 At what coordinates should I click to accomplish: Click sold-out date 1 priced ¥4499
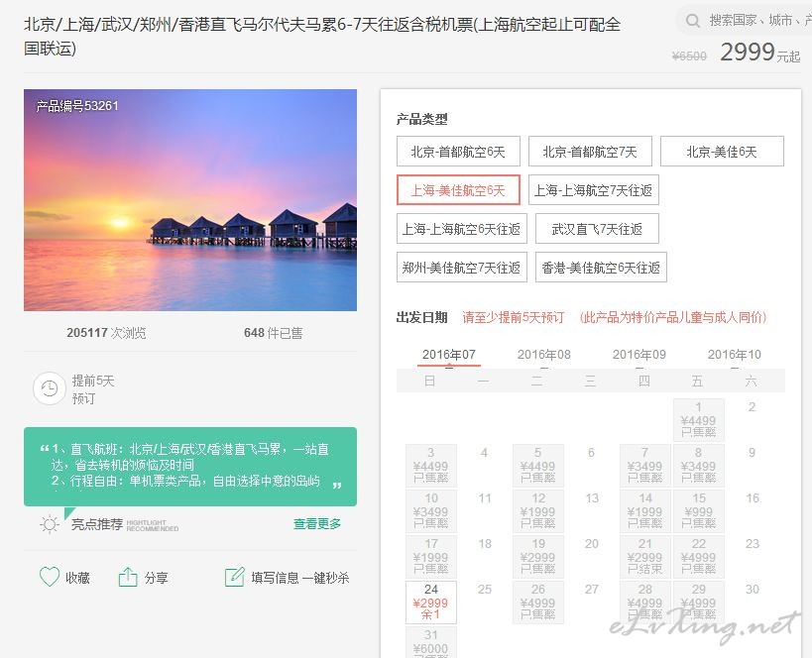(699, 420)
